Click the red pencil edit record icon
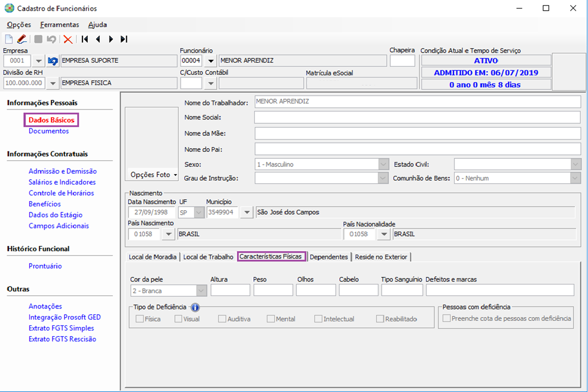The width and height of the screenshot is (588, 392). tap(22, 39)
